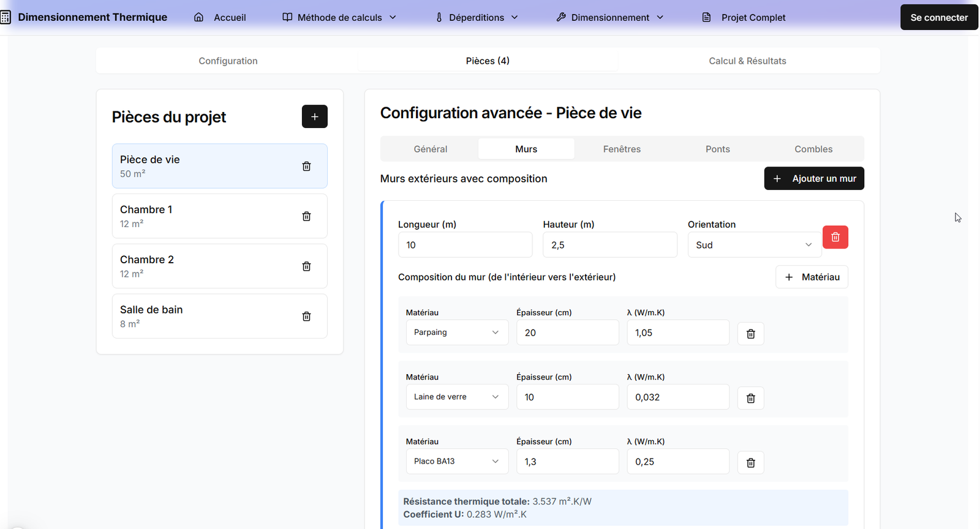Click Parpaing lambda field showing 1,05
This screenshot has height=529, width=980.
(678, 332)
